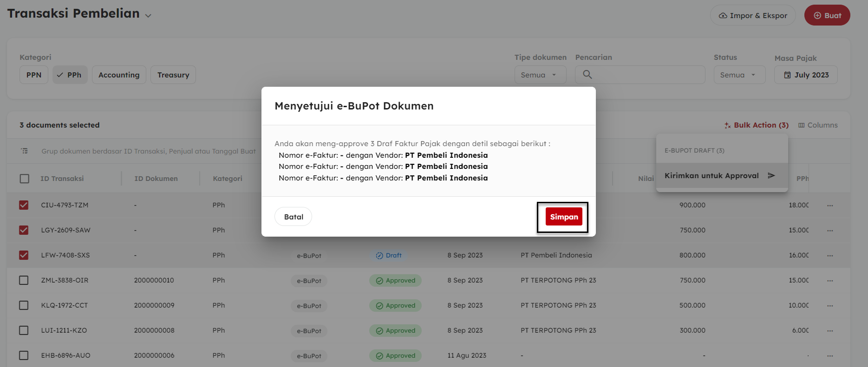The height and width of the screenshot is (367, 868).
Task: Click send arrow beside Kirimkan untuk Approval
Action: 771,175
